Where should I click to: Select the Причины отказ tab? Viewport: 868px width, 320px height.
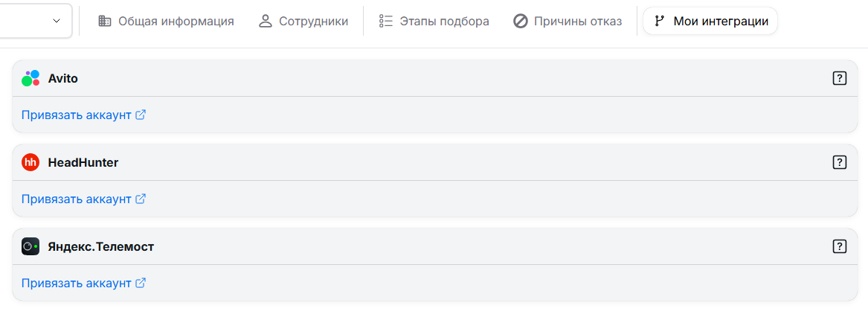click(577, 22)
